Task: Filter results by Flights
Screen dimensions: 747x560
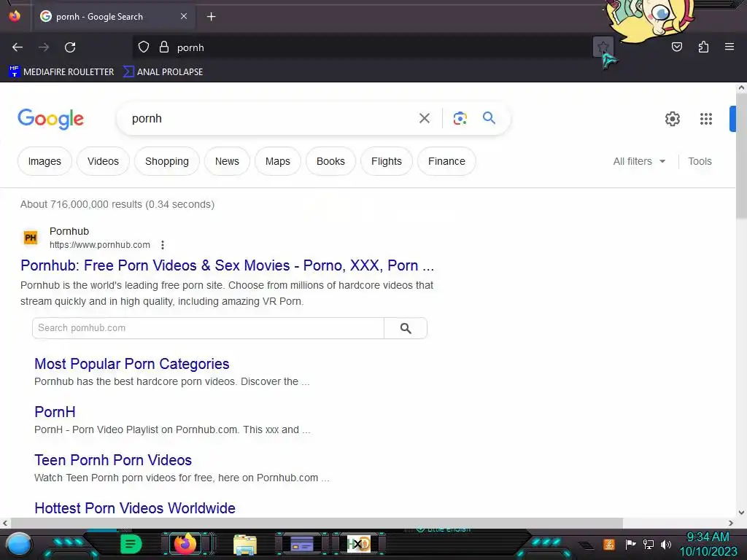Action: click(387, 161)
